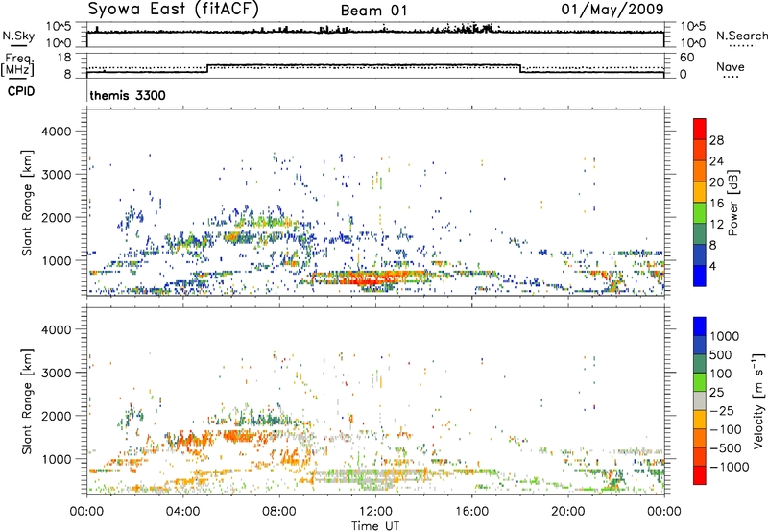Click the "500" velocity colorbar label
This screenshot has height=532, width=768.
tap(721, 355)
